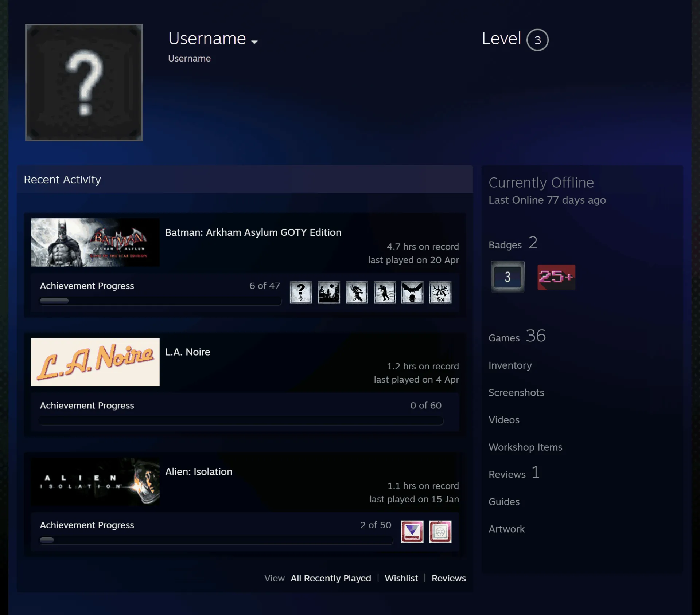Screen dimensions: 700x615
Task: Click the 2 of 50 achievement count
Action: [376, 525]
